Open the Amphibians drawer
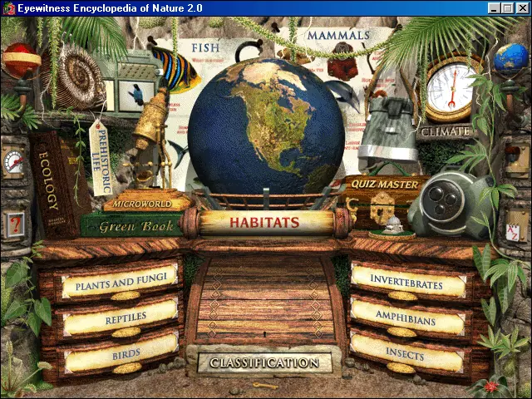This screenshot has width=532, height=399. [407, 318]
